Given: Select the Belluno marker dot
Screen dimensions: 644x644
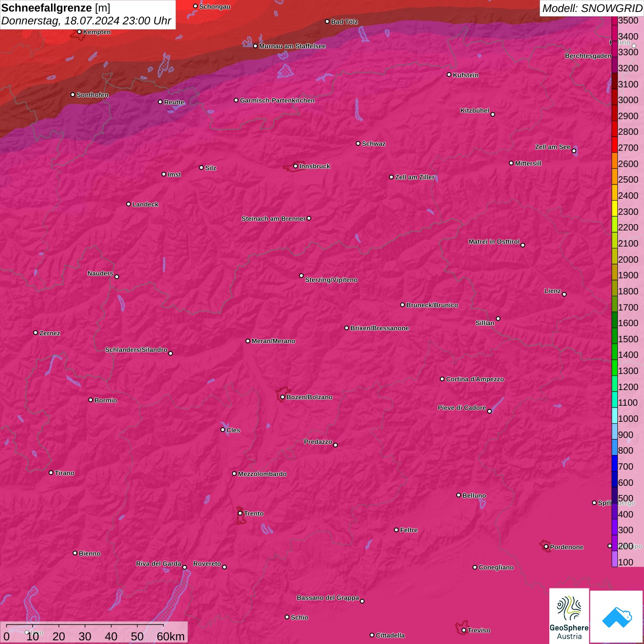Looking at the screenshot, I should coord(458,495).
